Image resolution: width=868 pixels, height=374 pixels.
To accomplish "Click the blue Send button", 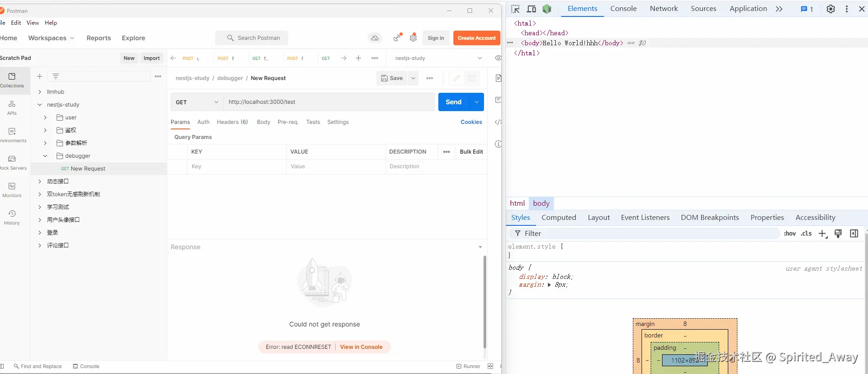I will 453,102.
